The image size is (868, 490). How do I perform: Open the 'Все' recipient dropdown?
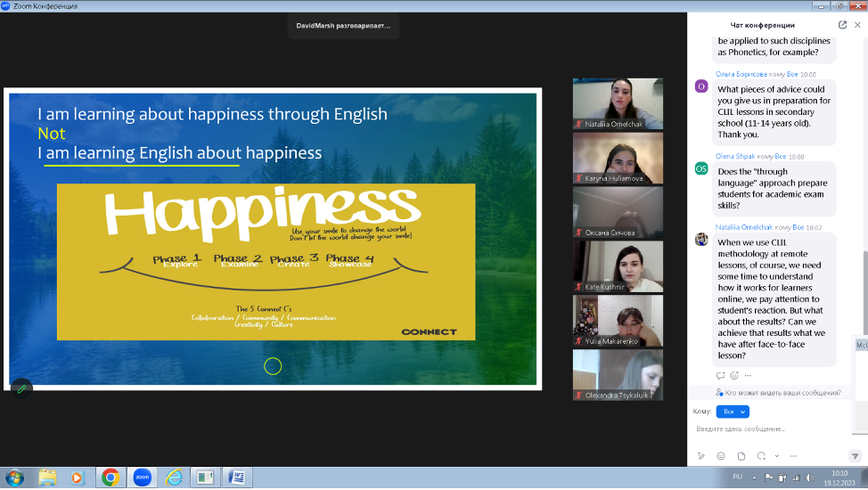click(733, 412)
